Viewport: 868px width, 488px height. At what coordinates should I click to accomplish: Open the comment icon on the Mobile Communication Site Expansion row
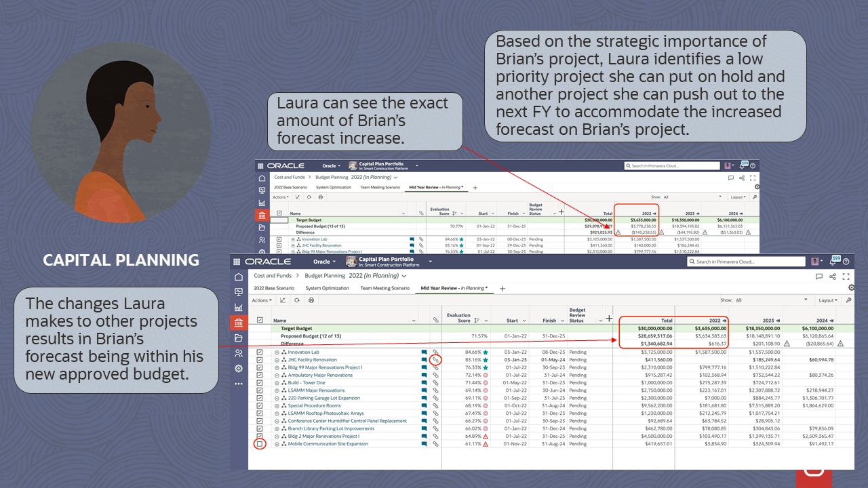[x=424, y=444]
